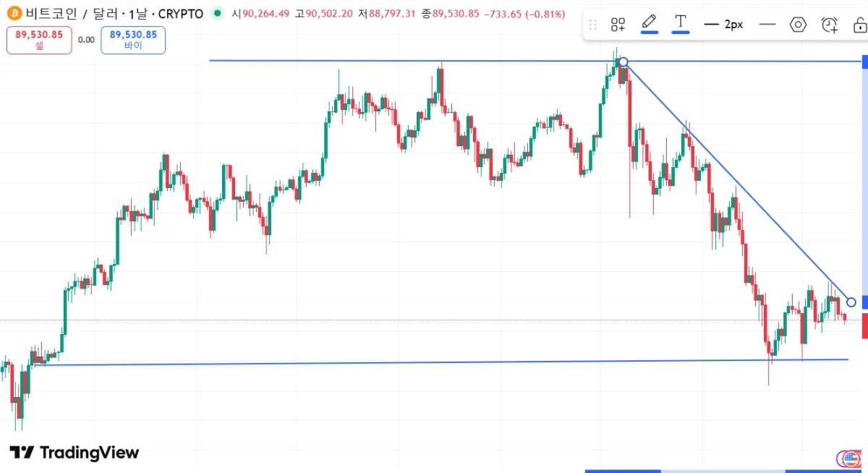
Task: Grab the floating toolbar drag handle
Action: click(x=593, y=25)
